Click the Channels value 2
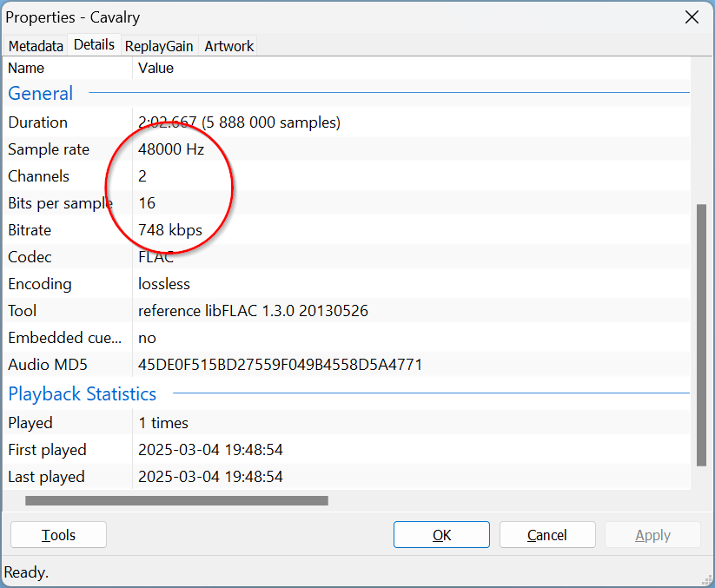Image resolution: width=715 pixels, height=588 pixels. [x=142, y=176]
